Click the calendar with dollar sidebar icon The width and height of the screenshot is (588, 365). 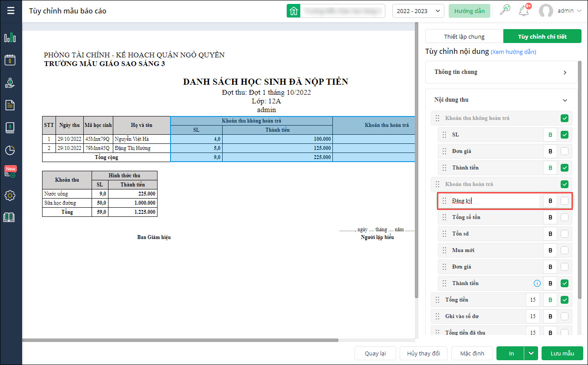pos(10,60)
